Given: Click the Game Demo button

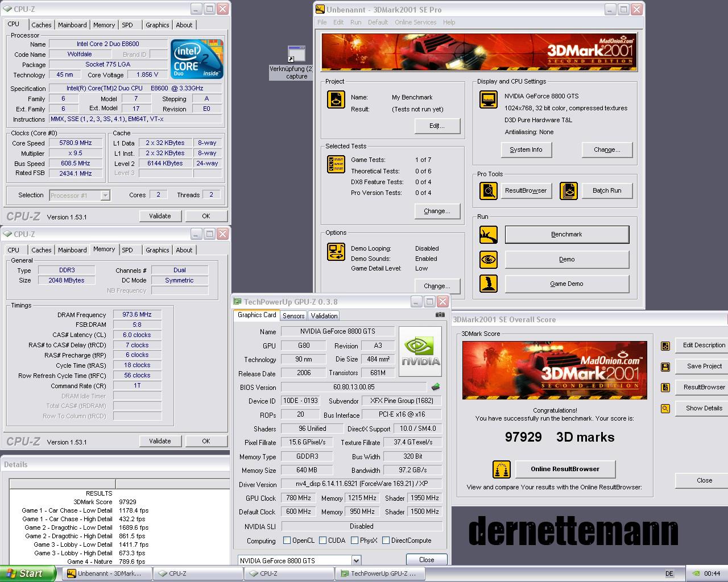Looking at the screenshot, I should click(566, 284).
